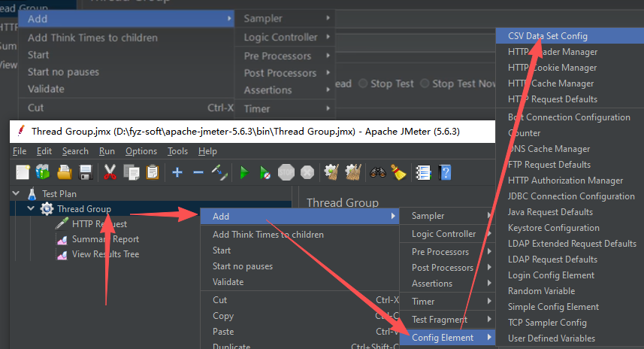
Task: Choose HTTP Cookie Manager
Action: pyautogui.click(x=570, y=68)
